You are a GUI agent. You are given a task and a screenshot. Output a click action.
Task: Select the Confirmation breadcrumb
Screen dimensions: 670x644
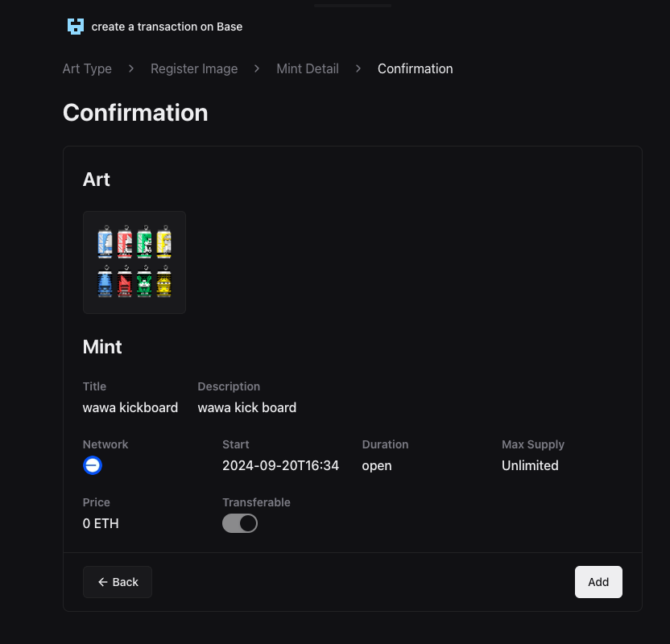tap(415, 68)
